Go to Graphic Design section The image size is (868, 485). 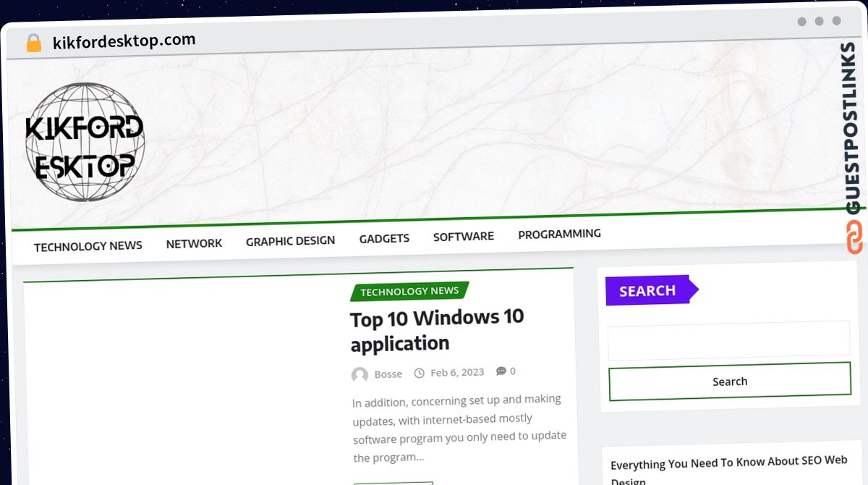point(290,240)
